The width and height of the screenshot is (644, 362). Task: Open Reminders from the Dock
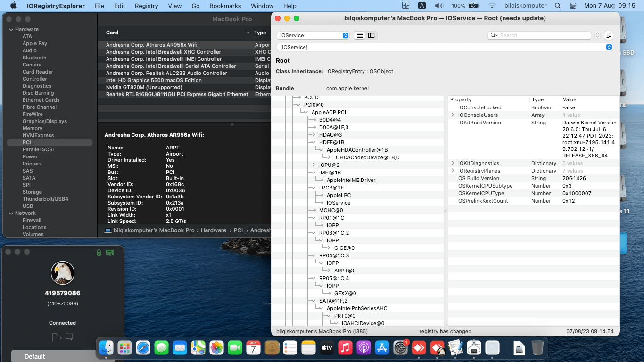coord(290,348)
